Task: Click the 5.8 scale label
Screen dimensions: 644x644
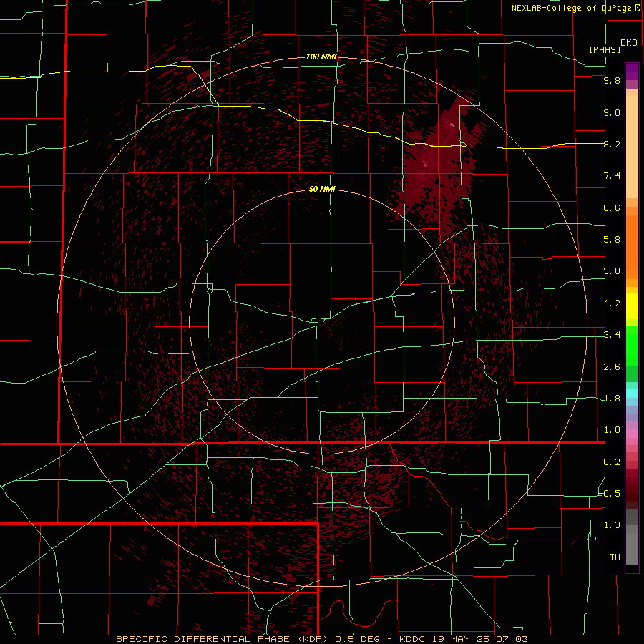Action: tap(612, 240)
